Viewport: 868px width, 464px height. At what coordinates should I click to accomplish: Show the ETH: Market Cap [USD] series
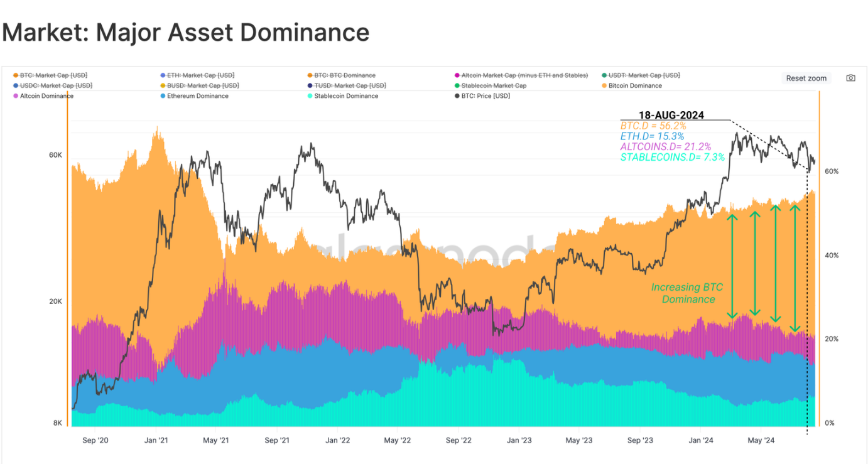click(x=194, y=75)
